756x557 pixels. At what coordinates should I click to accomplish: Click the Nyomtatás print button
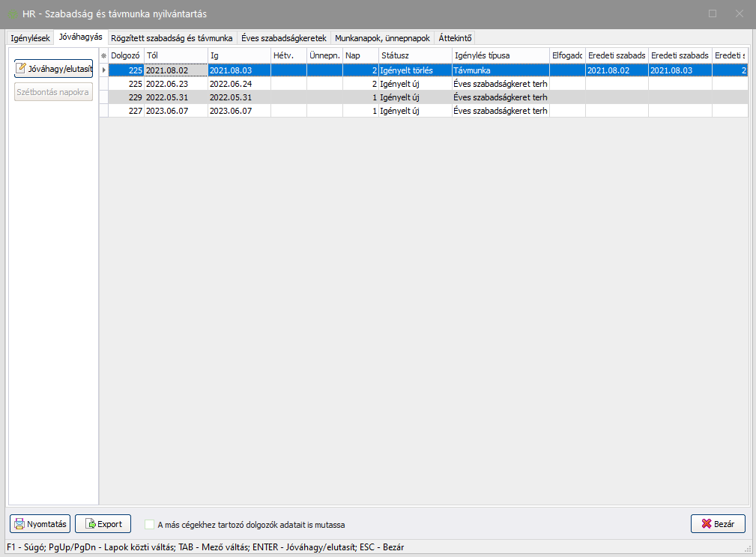[40, 524]
